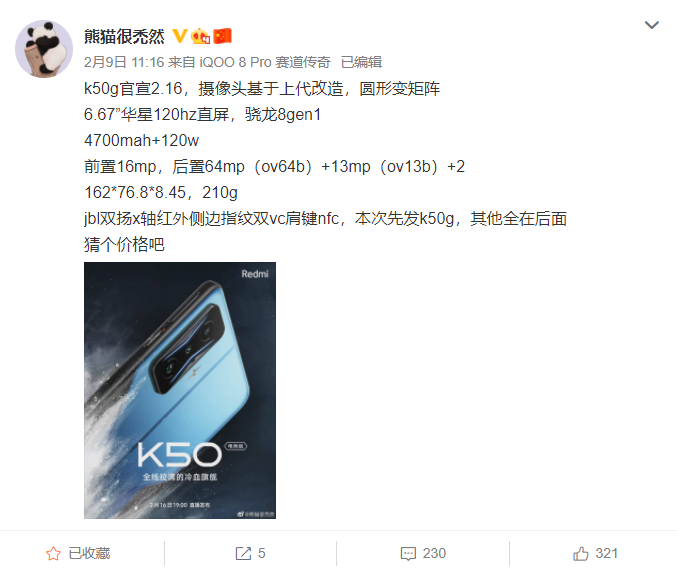
Task: Click the thumbs-up like icon
Action: (x=581, y=553)
